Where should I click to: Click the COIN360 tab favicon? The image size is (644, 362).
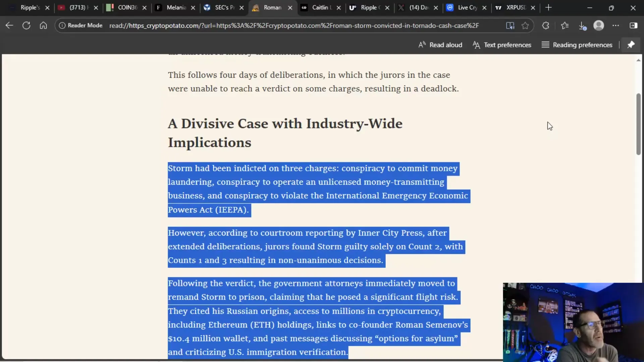point(110,7)
